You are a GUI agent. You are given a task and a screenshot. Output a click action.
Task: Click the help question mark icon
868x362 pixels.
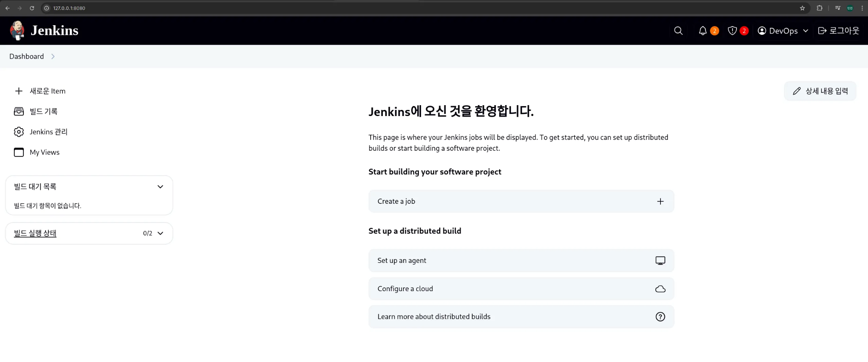point(660,317)
